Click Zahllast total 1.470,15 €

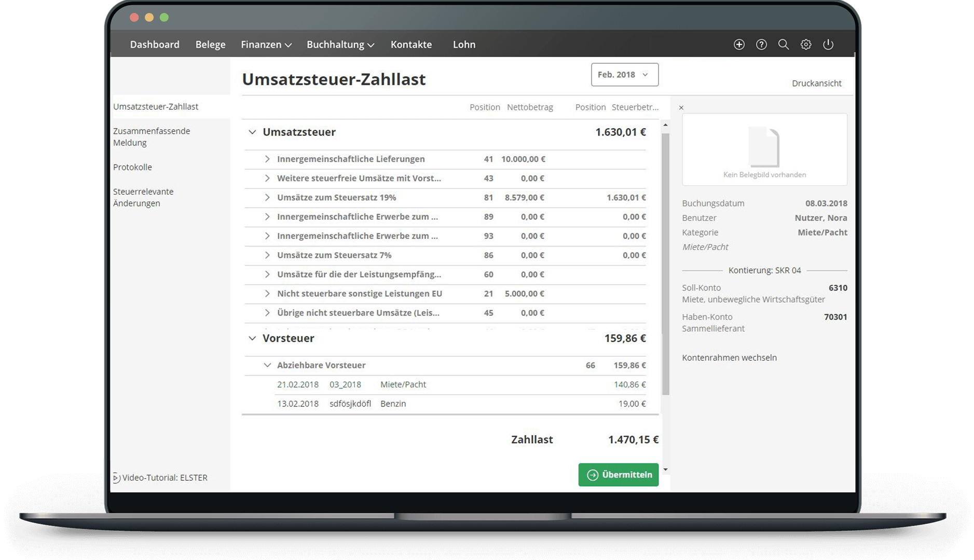(x=633, y=440)
